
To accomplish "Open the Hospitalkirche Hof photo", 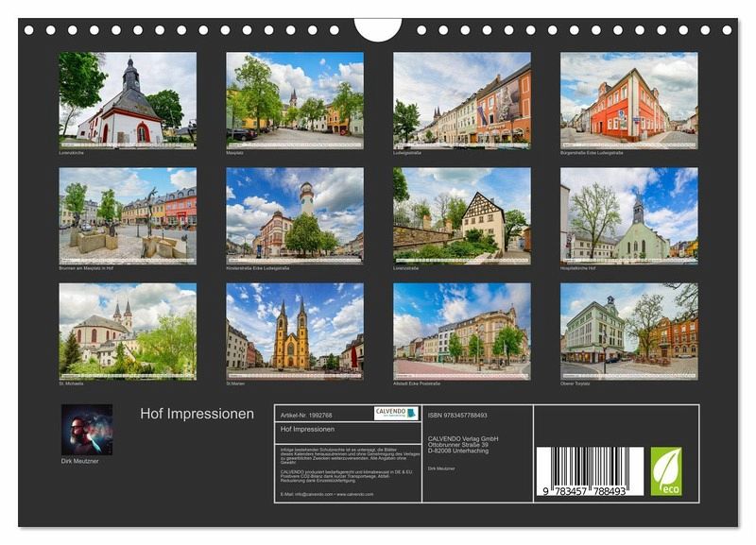I will (628, 214).
